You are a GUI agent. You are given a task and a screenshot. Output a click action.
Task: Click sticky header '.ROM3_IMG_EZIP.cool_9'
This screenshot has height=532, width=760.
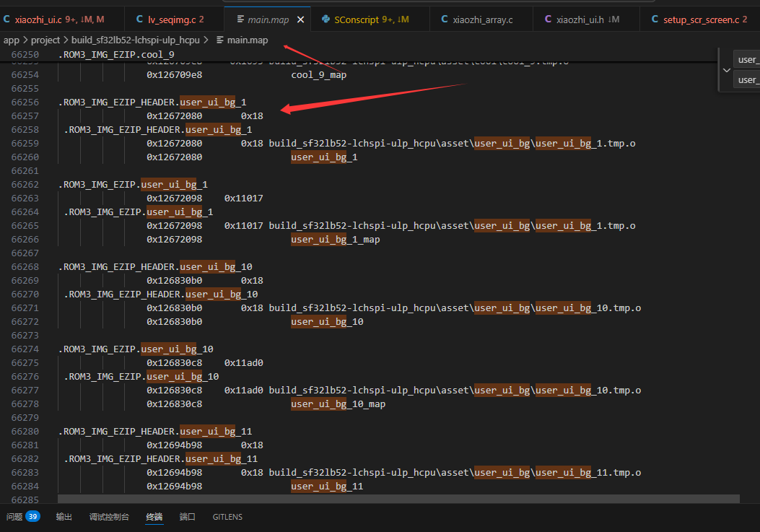click(116, 54)
